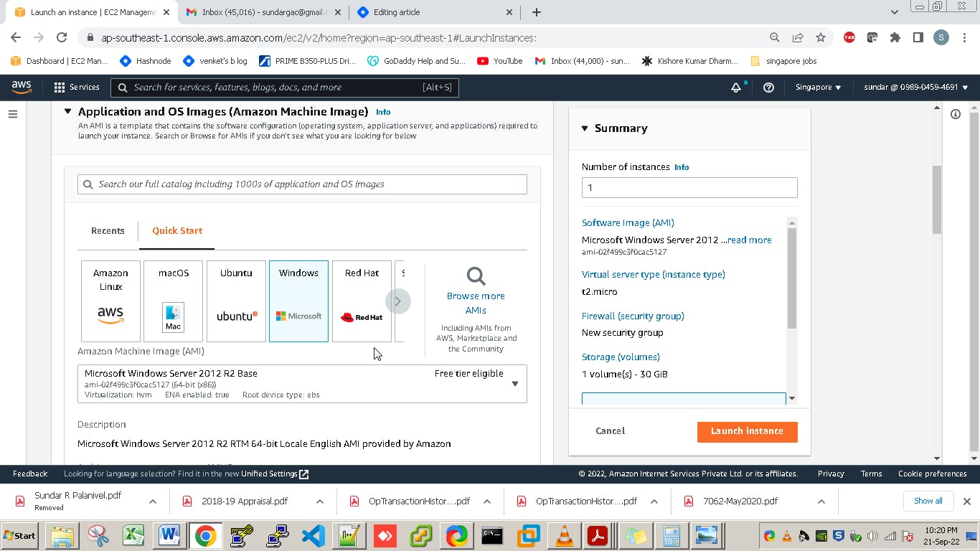Open the singapore jobs bookmark folder
Screen dimensions: 980x551
[783, 61]
